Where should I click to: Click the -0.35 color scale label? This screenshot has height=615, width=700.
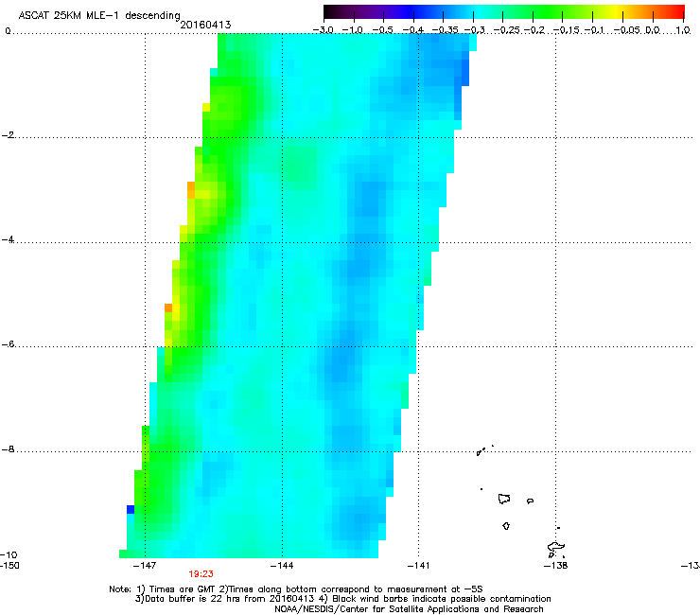pyautogui.click(x=445, y=30)
